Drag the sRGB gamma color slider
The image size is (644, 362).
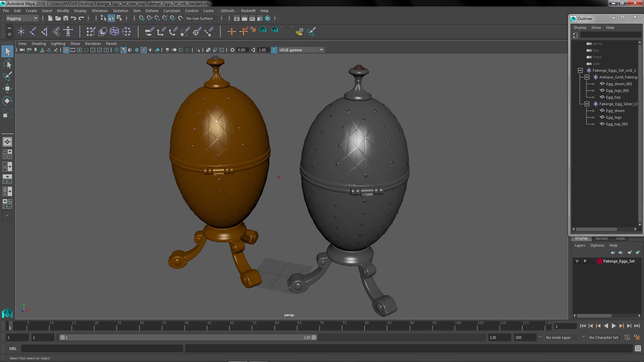pyautogui.click(x=299, y=50)
